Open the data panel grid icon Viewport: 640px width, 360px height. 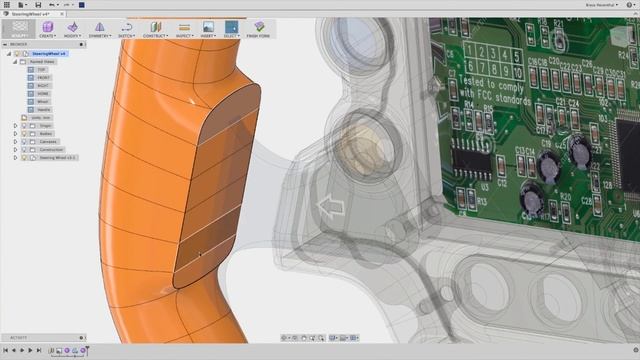pos(7,5)
